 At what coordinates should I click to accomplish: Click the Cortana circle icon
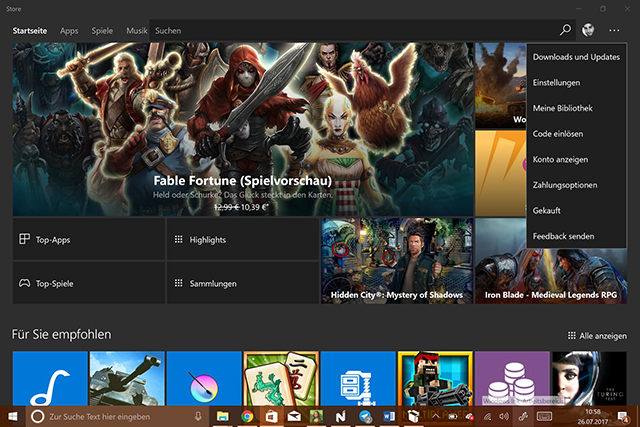tap(38, 416)
